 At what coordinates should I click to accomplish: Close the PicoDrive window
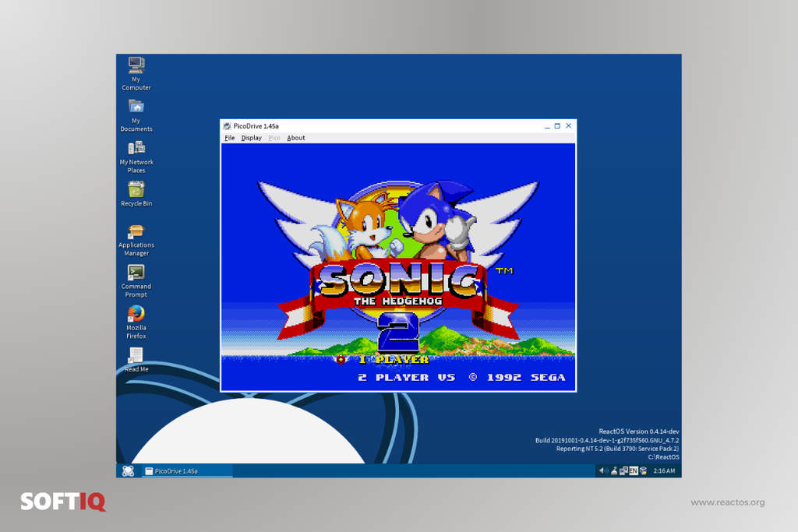pyautogui.click(x=568, y=125)
